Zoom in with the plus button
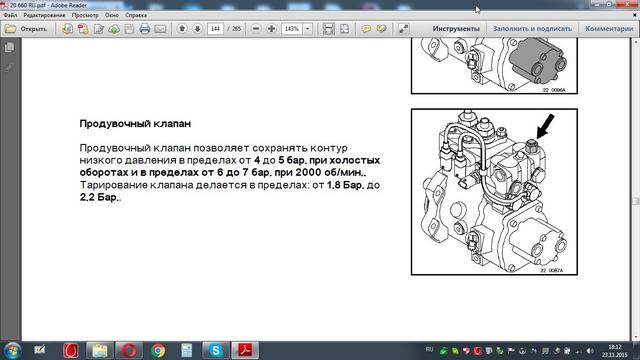Image resolution: width=640 pixels, height=360 pixels. coord(271,29)
